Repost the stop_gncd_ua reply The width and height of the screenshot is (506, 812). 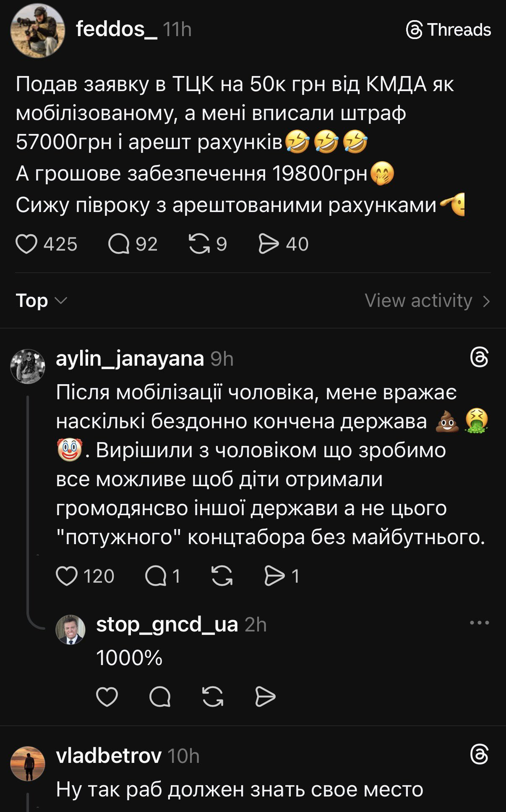click(213, 697)
